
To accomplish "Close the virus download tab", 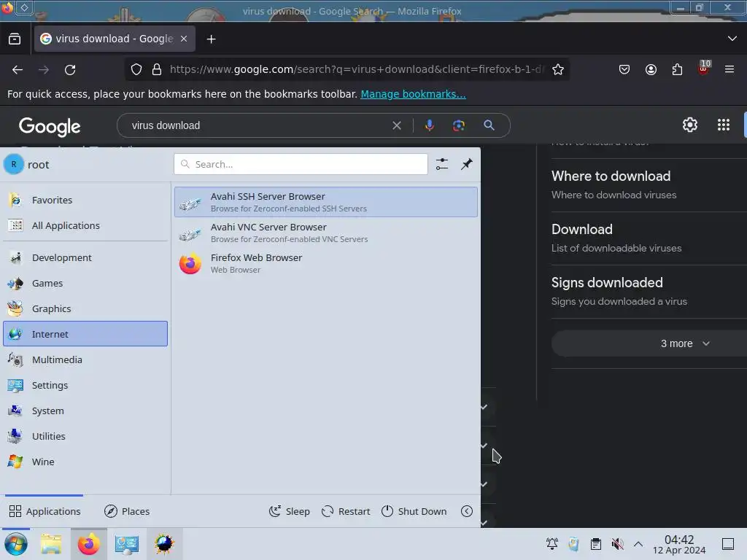I will click(x=184, y=39).
